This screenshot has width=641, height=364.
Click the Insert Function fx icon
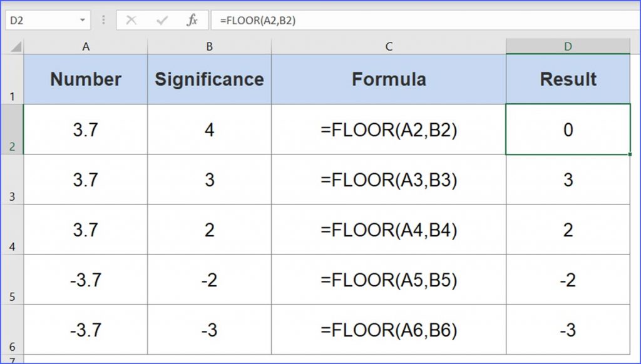click(x=191, y=19)
